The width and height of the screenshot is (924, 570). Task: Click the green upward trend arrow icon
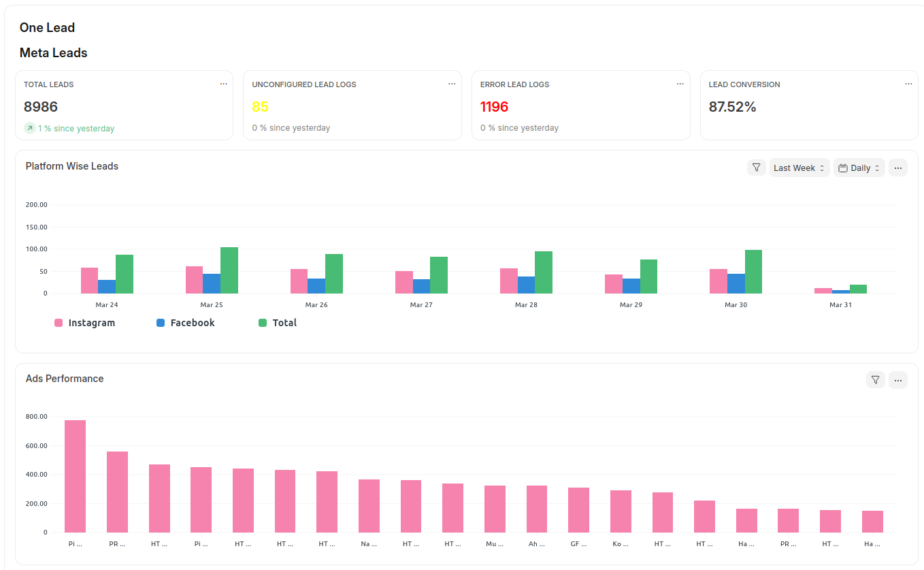pyautogui.click(x=29, y=128)
